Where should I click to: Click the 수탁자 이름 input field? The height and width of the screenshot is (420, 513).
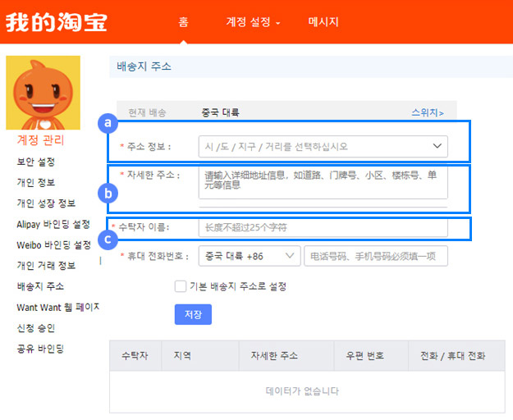pos(323,227)
